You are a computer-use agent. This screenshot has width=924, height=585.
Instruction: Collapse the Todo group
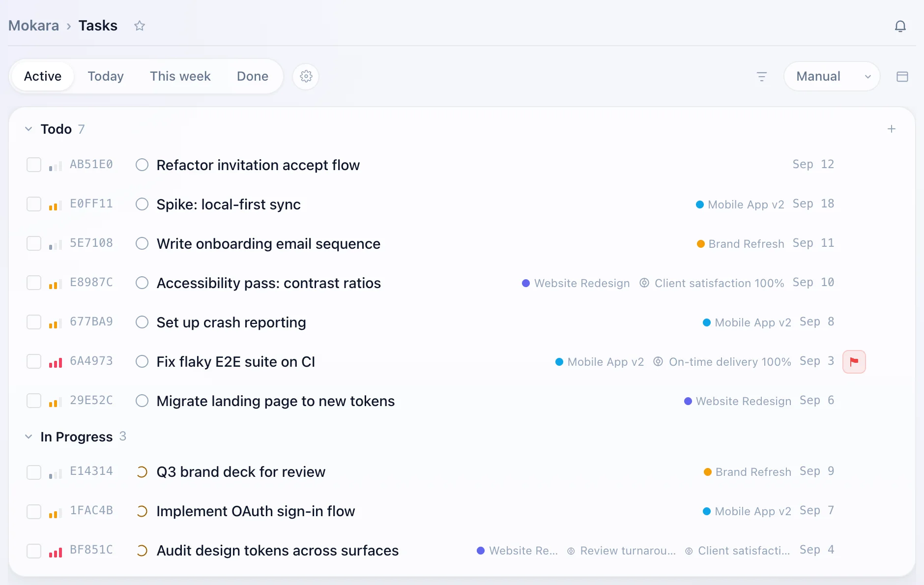(29, 129)
